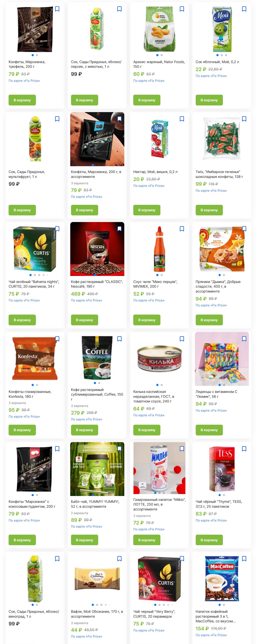Bookmark the Марсианка трюфель candy product
This screenshot has height=644, width=257.
tap(57, 9)
